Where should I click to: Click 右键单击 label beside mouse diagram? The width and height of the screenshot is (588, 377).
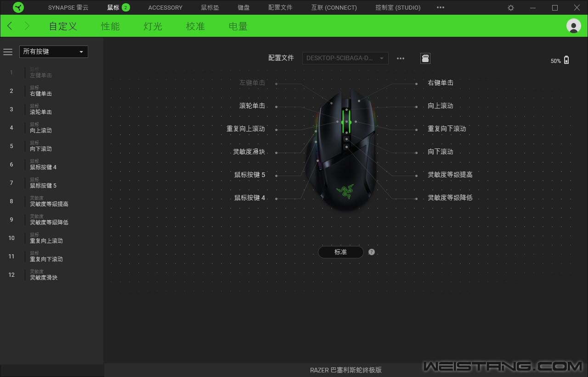441,83
